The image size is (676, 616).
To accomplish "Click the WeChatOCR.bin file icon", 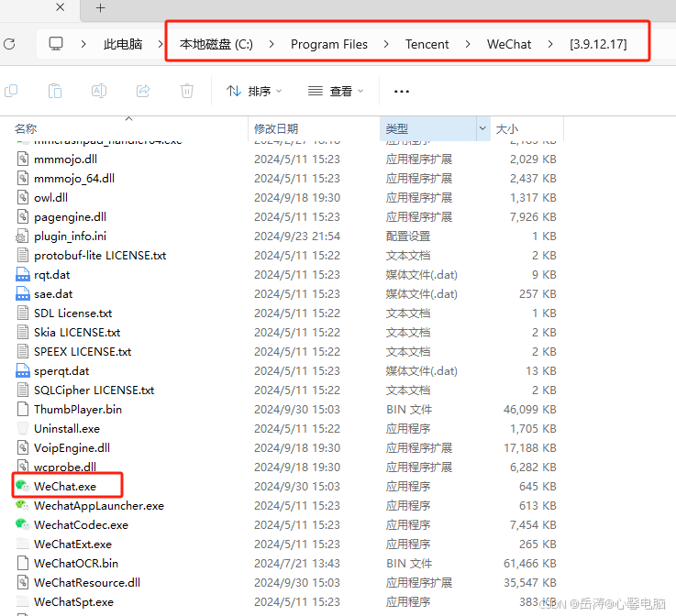I will pos(23,563).
